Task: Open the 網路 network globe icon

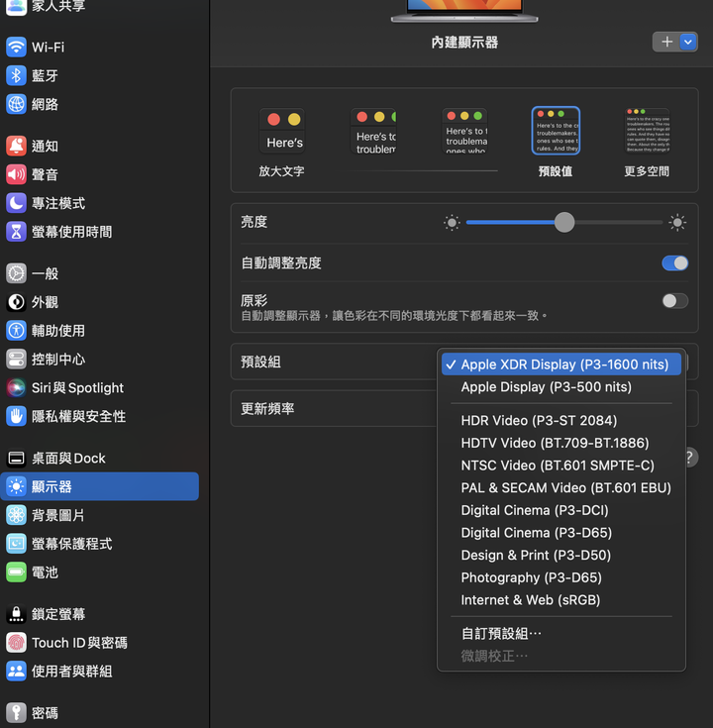Action: point(16,104)
